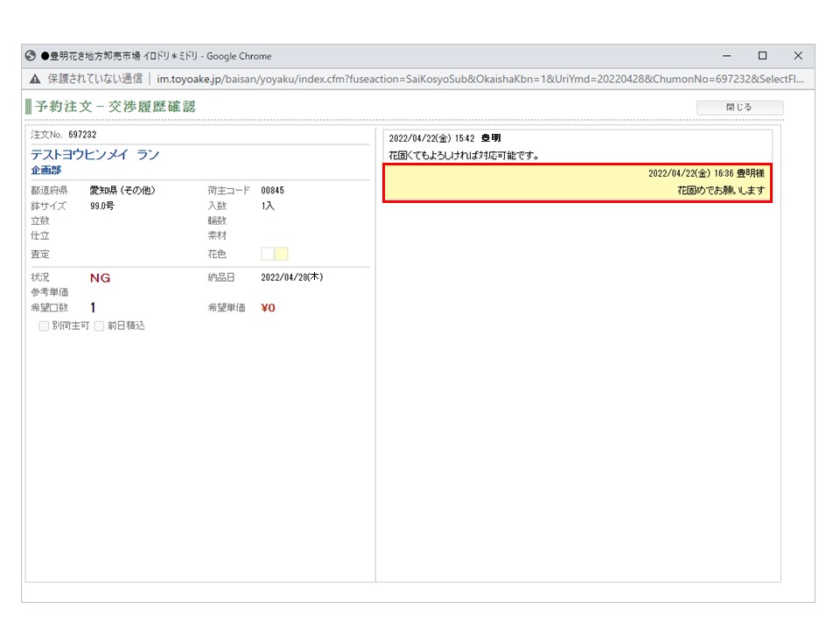Click the 花固くてもよろしければ対応可能です message
This screenshot has width=840, height=630.
[x=464, y=155]
